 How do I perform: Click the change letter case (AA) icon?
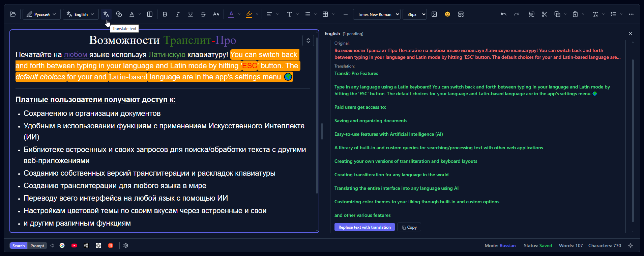(216, 14)
